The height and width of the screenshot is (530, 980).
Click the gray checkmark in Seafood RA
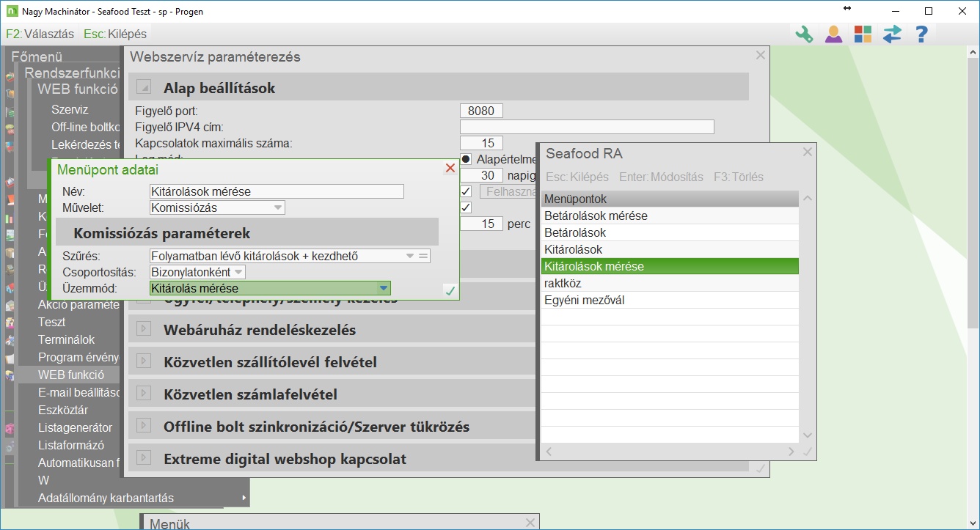click(808, 452)
